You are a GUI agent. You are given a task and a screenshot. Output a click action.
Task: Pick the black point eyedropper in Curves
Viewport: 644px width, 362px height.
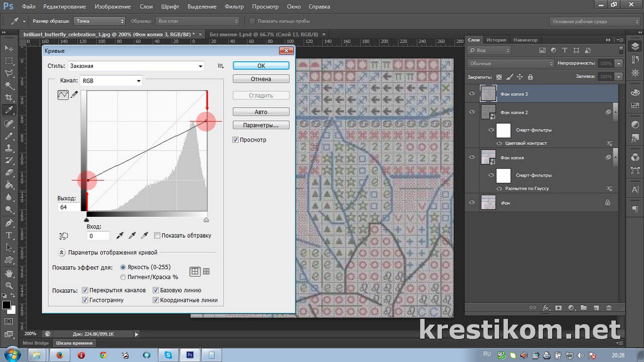(x=120, y=236)
